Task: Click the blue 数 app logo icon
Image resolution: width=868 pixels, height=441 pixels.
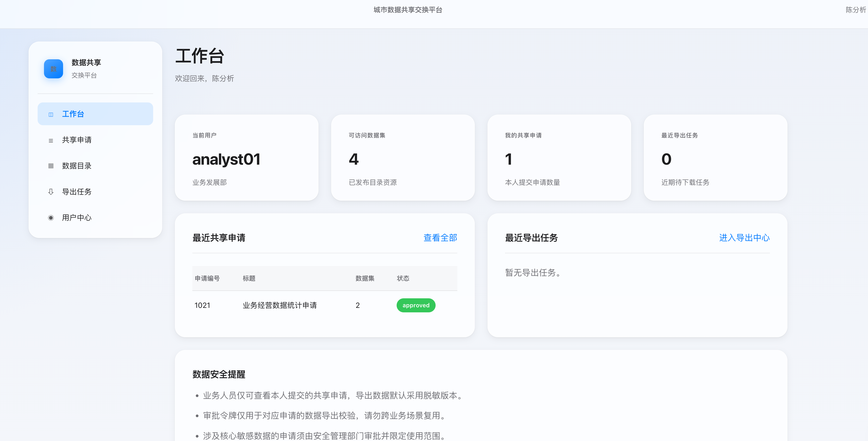Action: pyautogui.click(x=53, y=69)
